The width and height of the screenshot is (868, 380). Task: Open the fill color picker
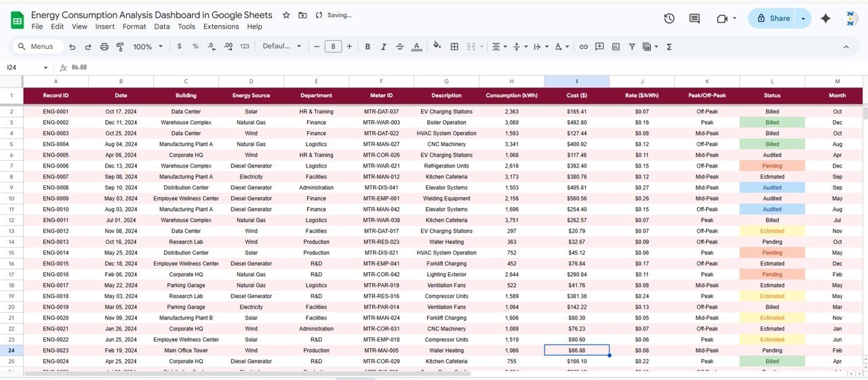(437, 47)
